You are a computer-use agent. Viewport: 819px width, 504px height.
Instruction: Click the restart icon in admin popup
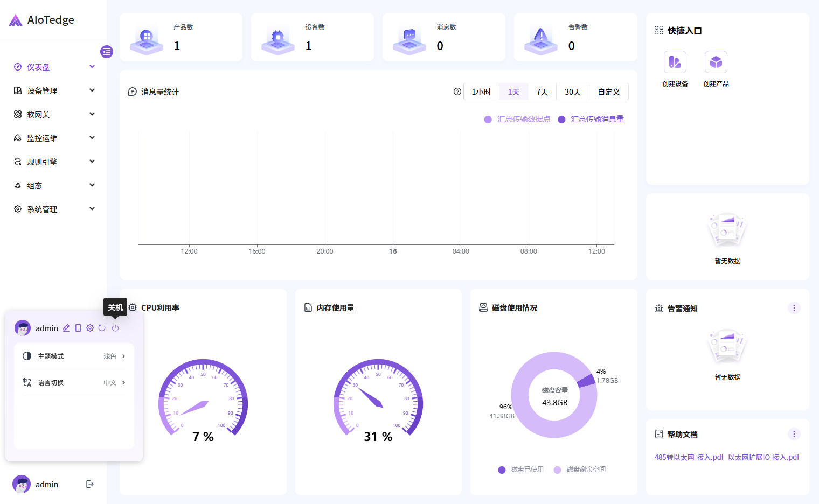click(x=102, y=328)
